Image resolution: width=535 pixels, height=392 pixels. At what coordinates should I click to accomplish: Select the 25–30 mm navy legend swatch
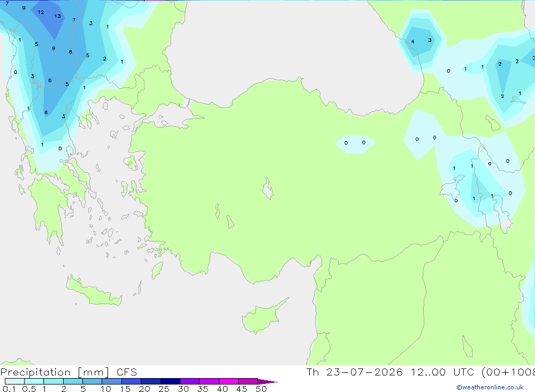pos(170,381)
